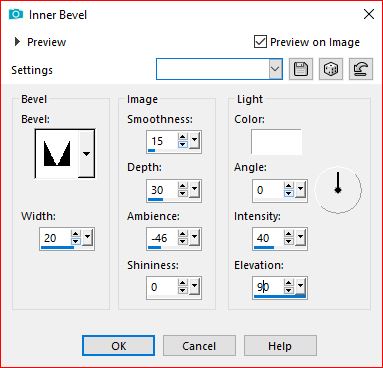Open the Shininess slider popup arrow
The image size is (383, 368).
194,286
